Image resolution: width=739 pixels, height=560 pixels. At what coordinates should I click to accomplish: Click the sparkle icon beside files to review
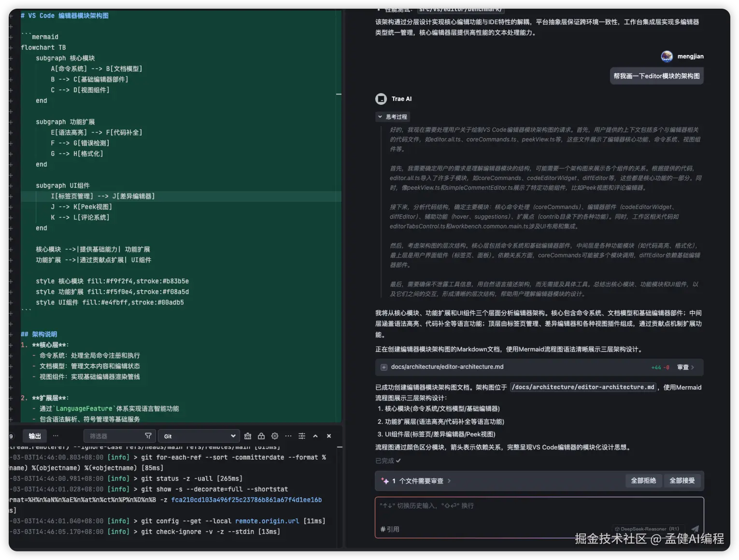click(385, 481)
